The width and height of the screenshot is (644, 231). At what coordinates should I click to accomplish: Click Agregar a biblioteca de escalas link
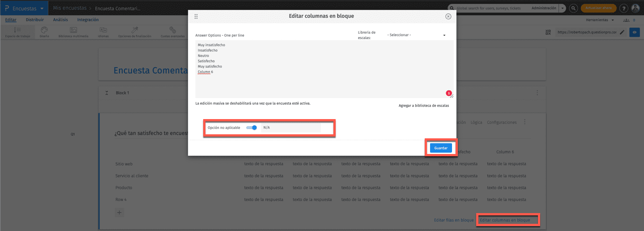point(424,106)
